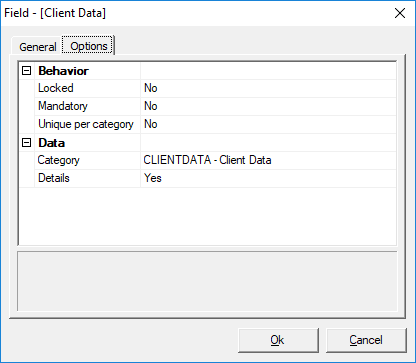Viewport: 416px width, 363px height.
Task: Close the Field dialog window
Action: [400, 13]
